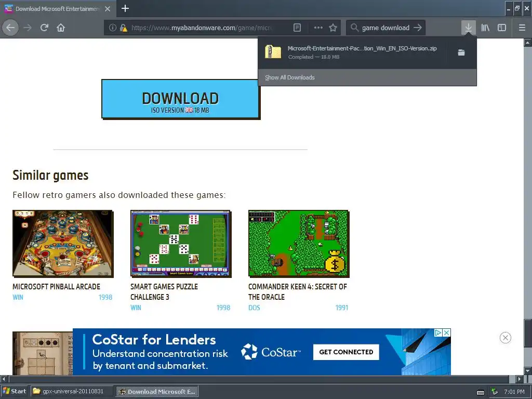The height and width of the screenshot is (399, 532).
Task: Click the AdChoices triangle icon
Action: [x=438, y=332]
